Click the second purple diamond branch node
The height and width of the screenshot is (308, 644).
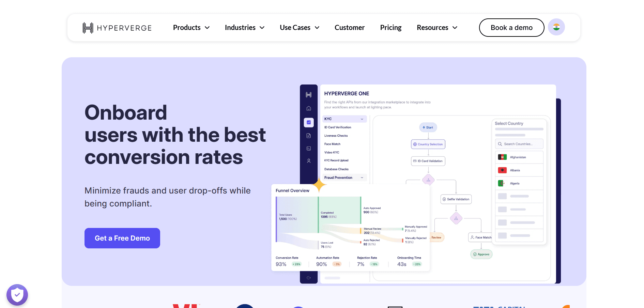point(456,218)
